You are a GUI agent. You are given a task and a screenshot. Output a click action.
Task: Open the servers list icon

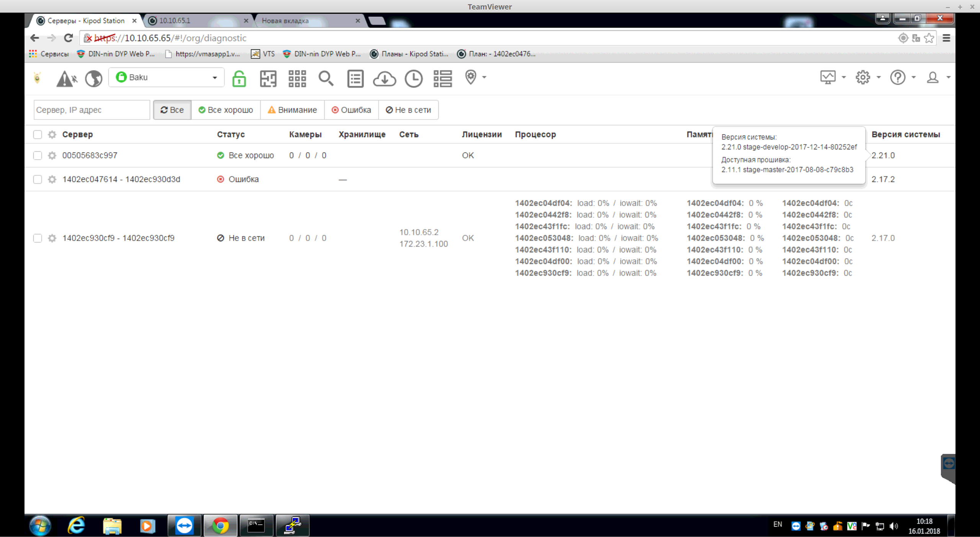pos(443,79)
